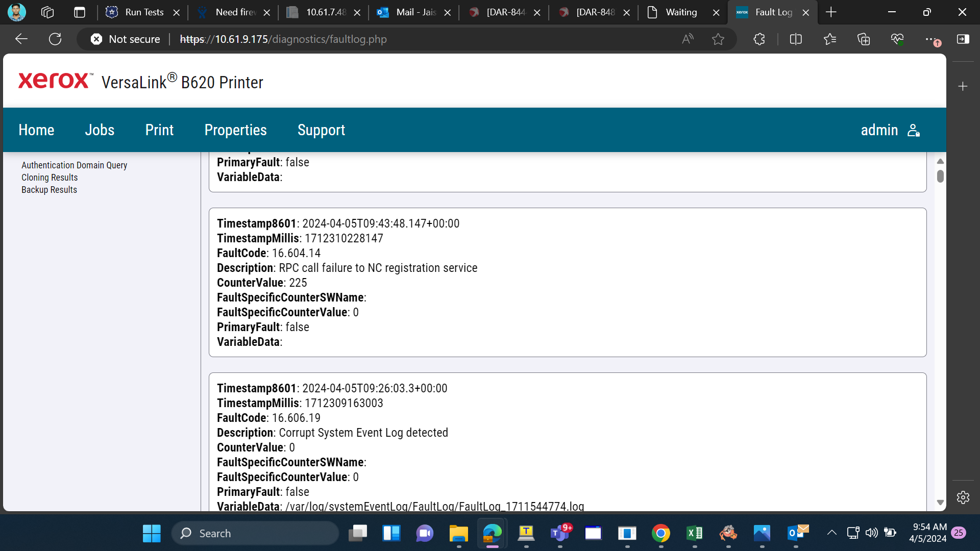Click the browser refresh icon
The image size is (980, 551).
click(55, 39)
